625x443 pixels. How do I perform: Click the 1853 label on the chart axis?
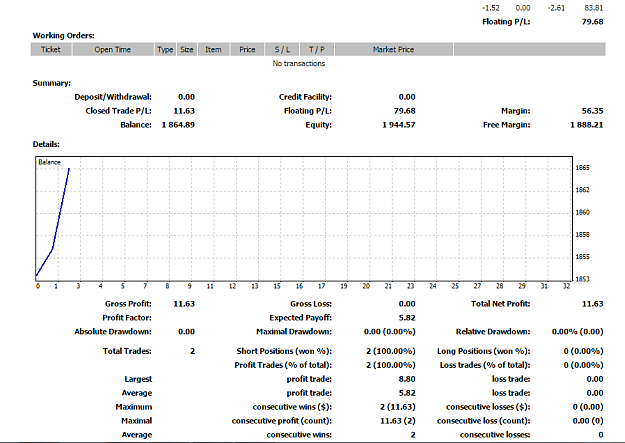[x=582, y=279]
